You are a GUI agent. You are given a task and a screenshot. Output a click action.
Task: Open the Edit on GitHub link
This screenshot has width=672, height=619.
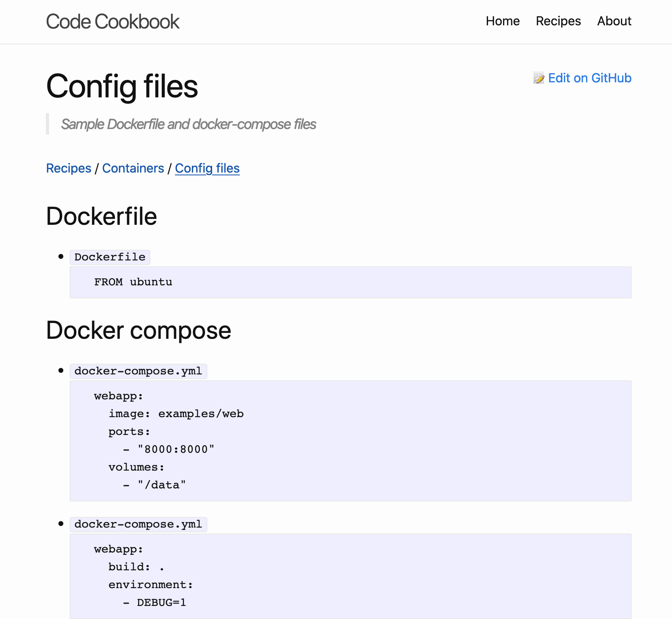(x=590, y=78)
